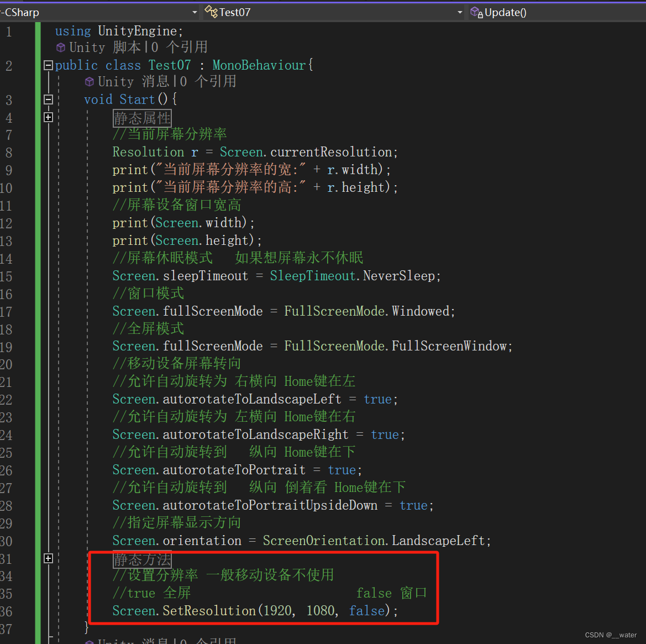This screenshot has width=646, height=644.
Task: Click "Unity 消息|0 个引用" below the class declaration
Action: pos(166,81)
